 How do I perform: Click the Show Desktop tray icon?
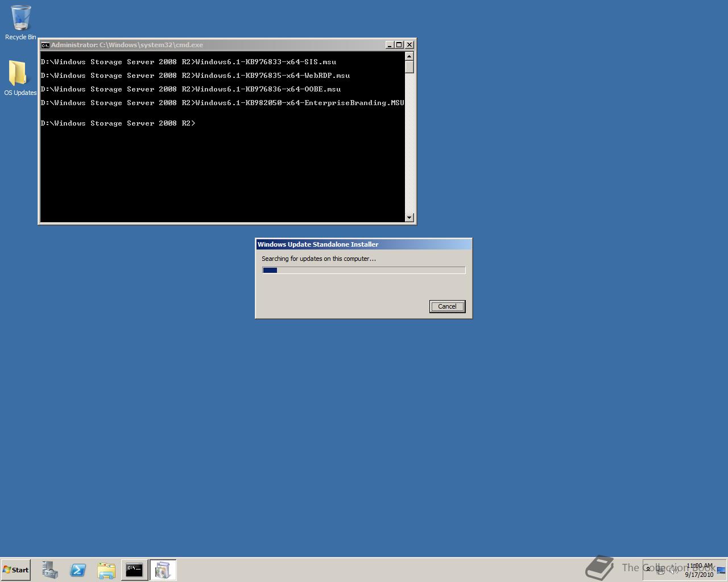pyautogui.click(x=721, y=570)
